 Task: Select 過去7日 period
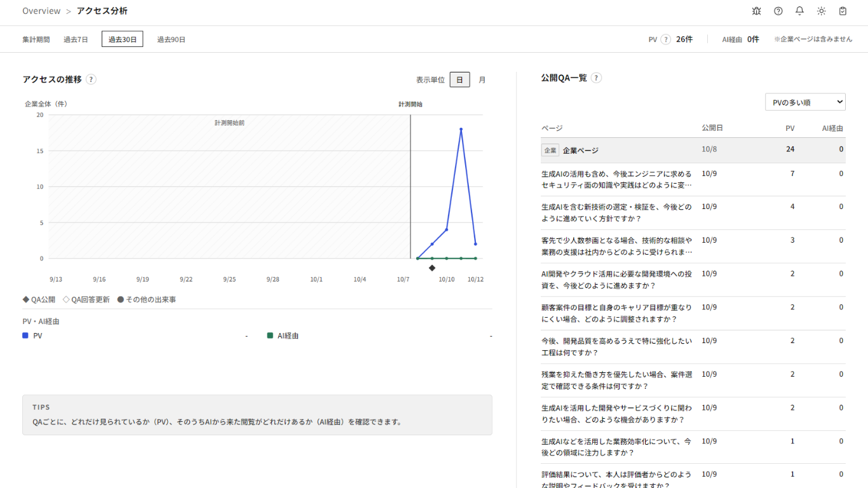(76, 39)
